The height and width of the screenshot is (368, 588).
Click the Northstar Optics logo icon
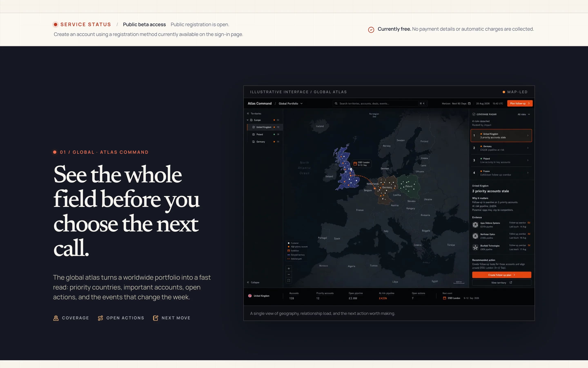pyautogui.click(x=475, y=236)
